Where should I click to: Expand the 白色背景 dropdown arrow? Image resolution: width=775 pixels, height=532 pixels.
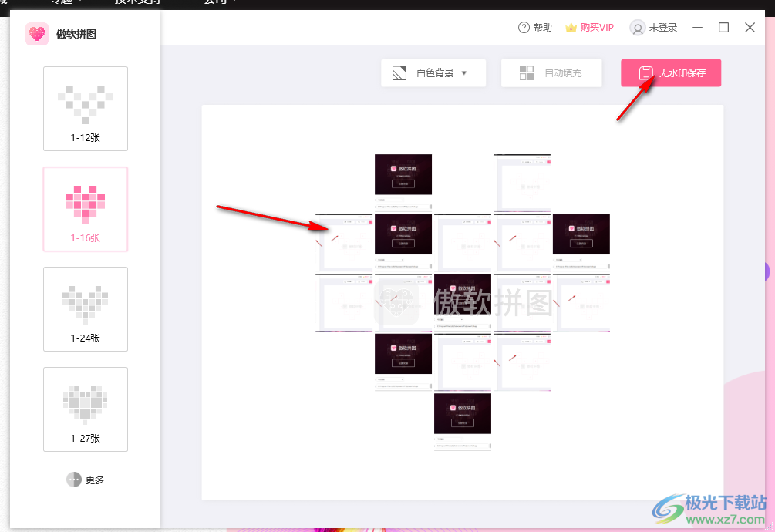click(x=464, y=73)
